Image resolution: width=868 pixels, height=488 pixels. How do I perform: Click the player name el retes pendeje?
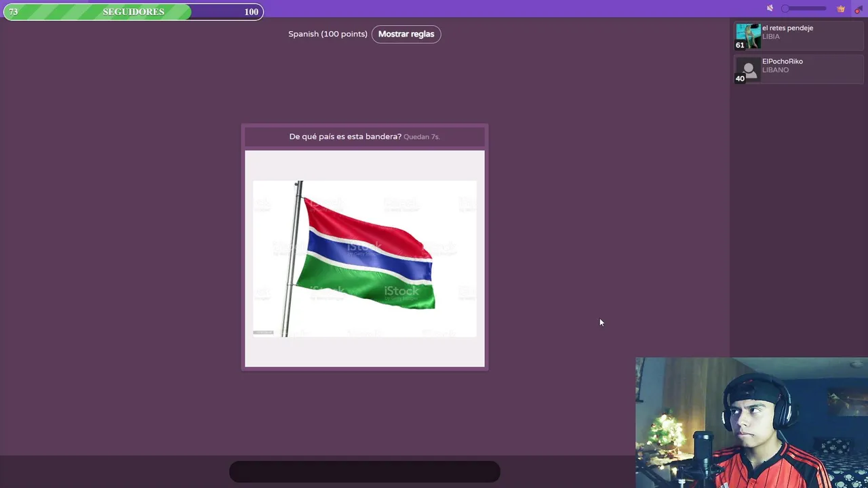pyautogui.click(x=787, y=28)
